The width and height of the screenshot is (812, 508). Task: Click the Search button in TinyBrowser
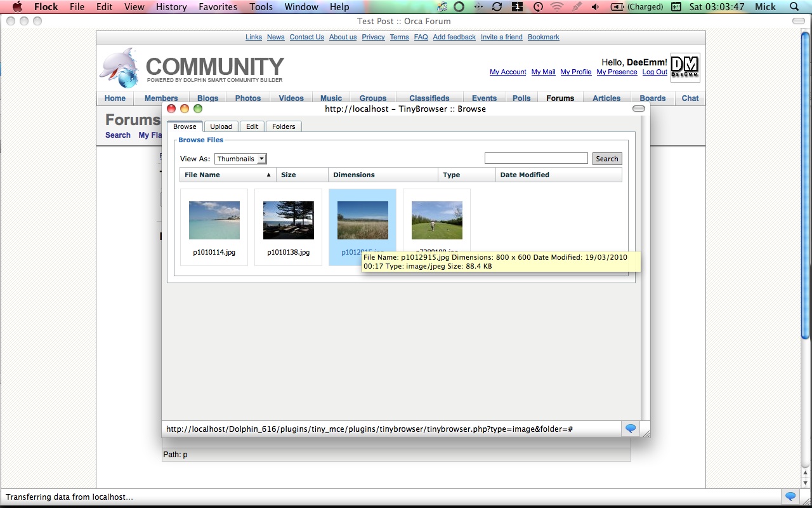tap(607, 159)
